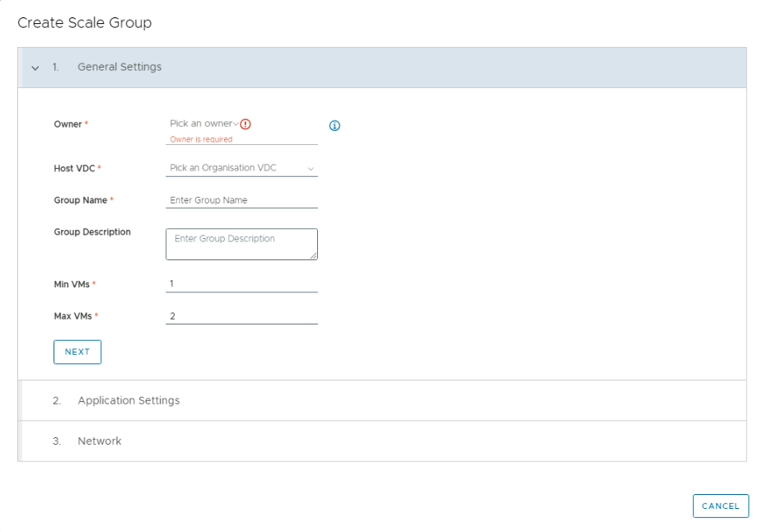Viewport: 762px width, 532px height.
Task: Select the Max VMs input field
Action: [241, 316]
